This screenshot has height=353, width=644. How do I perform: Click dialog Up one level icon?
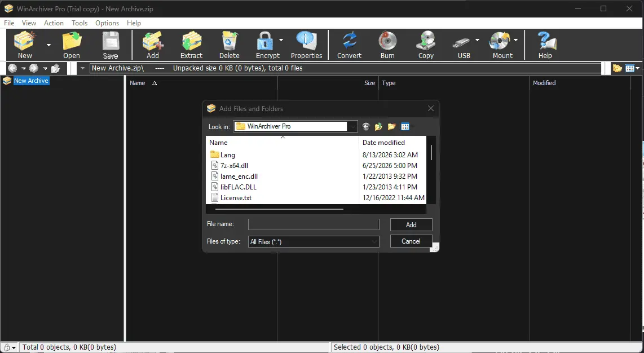pos(379,126)
